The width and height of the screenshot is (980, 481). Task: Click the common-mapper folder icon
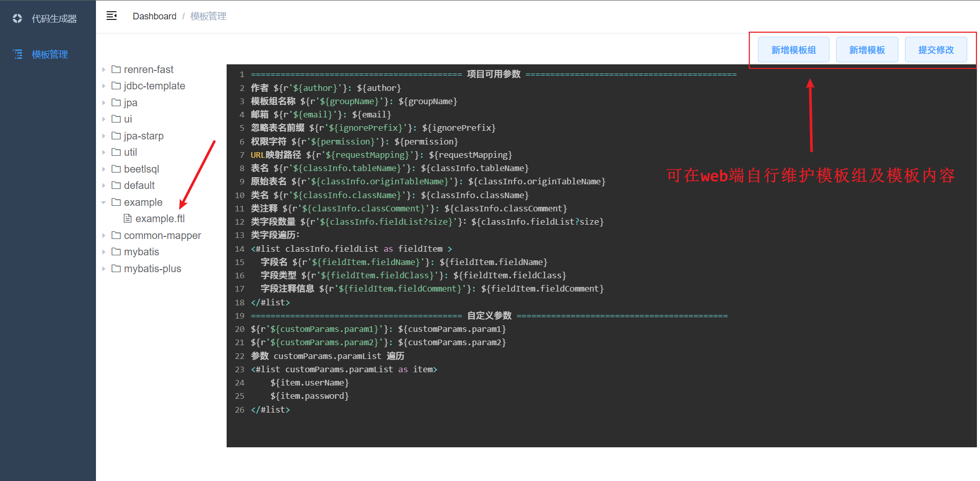click(116, 235)
